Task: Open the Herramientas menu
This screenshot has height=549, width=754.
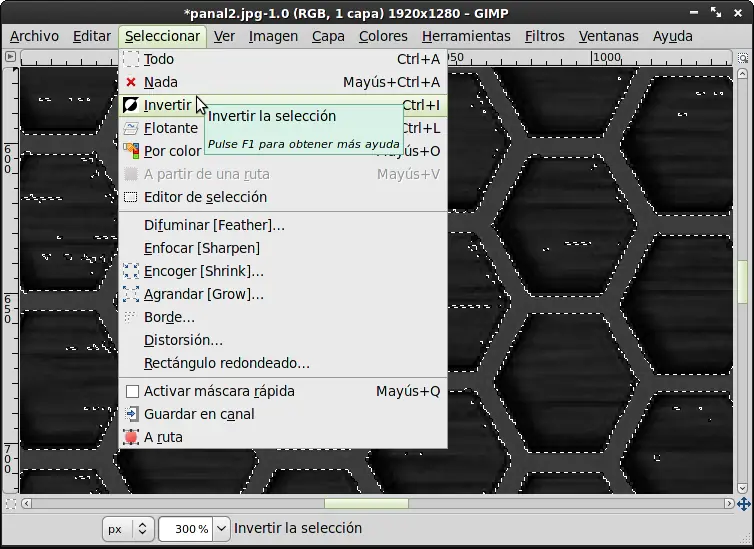Action: (466, 37)
